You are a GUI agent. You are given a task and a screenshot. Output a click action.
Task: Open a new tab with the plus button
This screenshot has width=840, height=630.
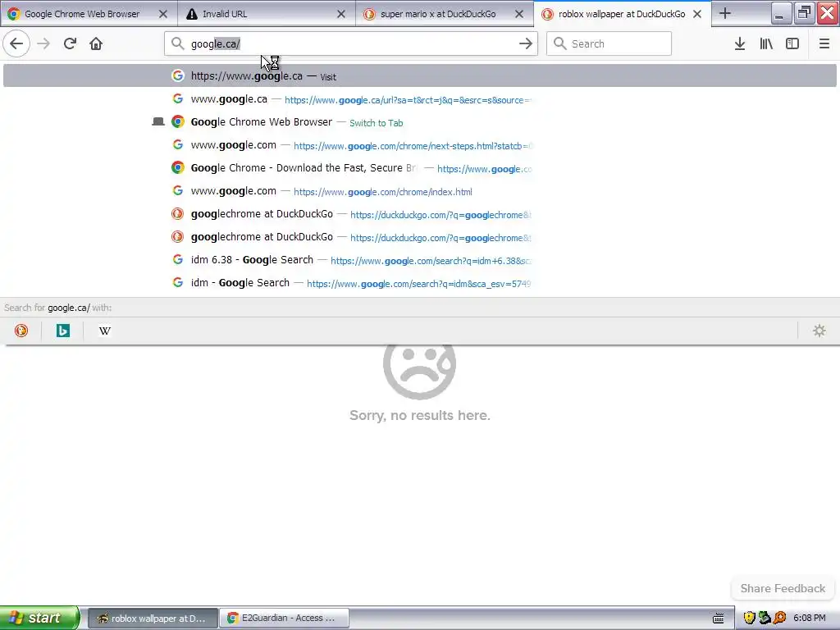tap(725, 13)
